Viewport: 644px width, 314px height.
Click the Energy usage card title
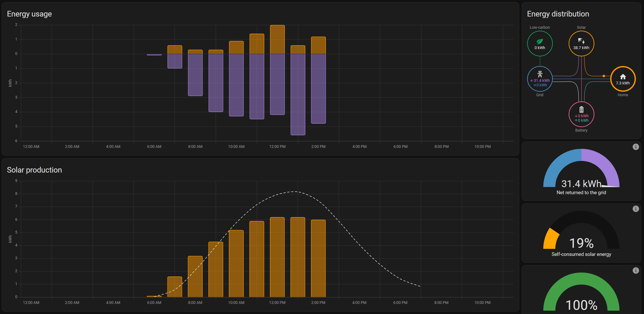pos(29,14)
